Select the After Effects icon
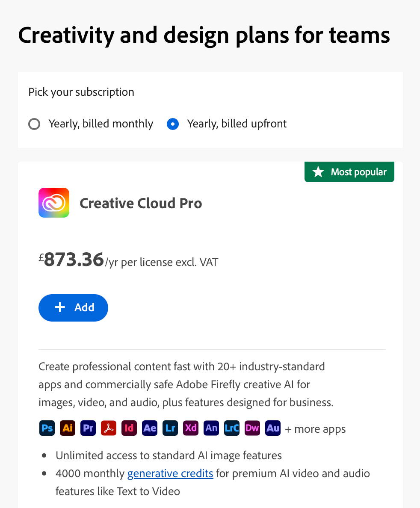The height and width of the screenshot is (508, 420). pos(150,428)
